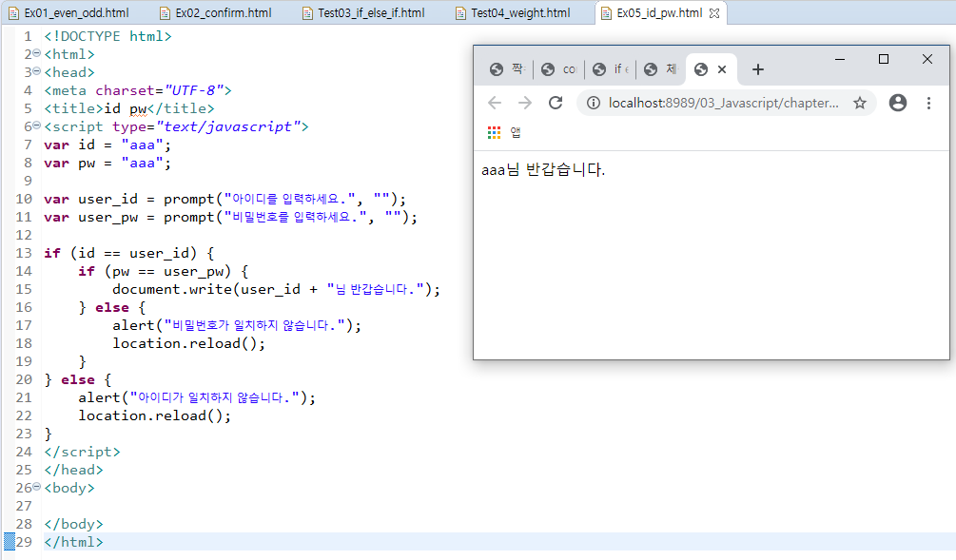
Task: Click the 앱 label in bookmarks bar
Action: pyautogui.click(x=516, y=132)
